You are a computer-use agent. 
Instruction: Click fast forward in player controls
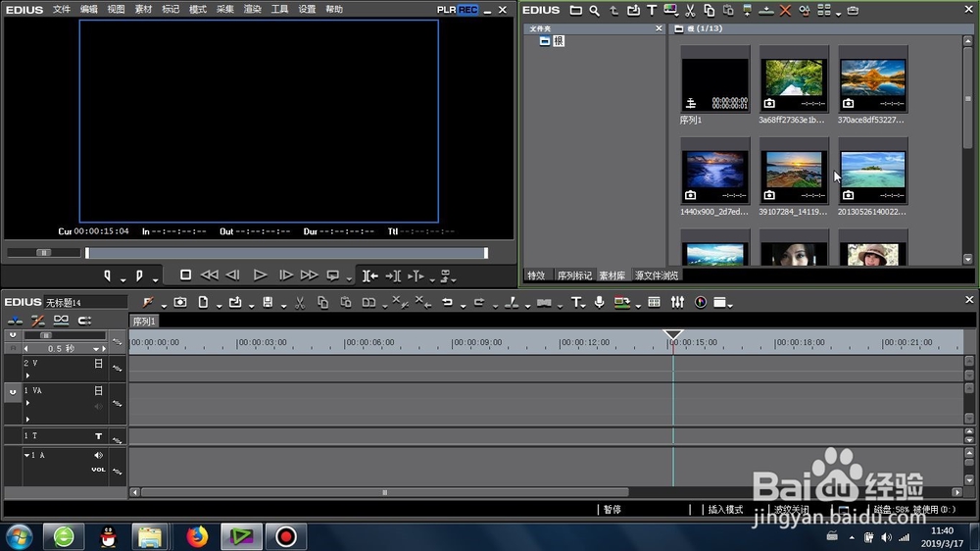(x=309, y=275)
